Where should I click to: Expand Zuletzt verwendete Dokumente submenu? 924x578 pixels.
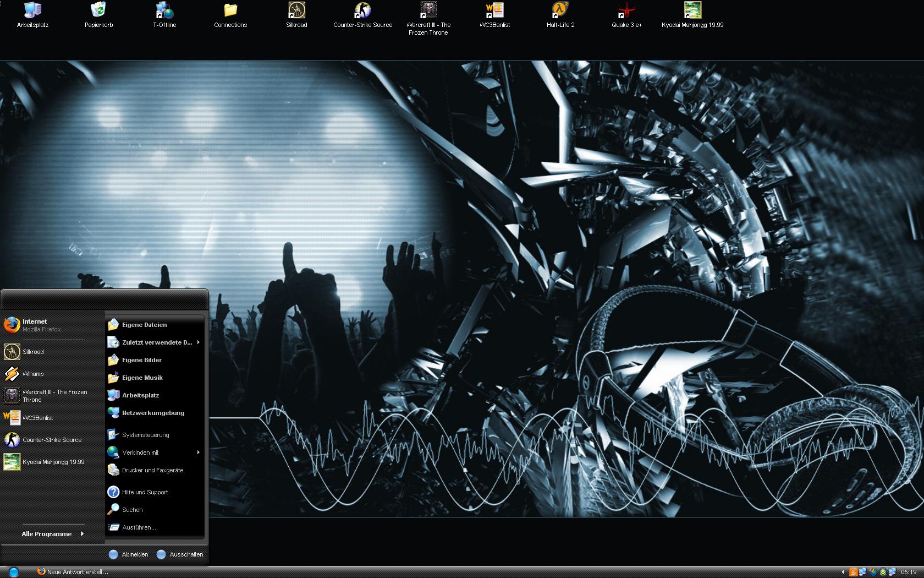(x=156, y=342)
